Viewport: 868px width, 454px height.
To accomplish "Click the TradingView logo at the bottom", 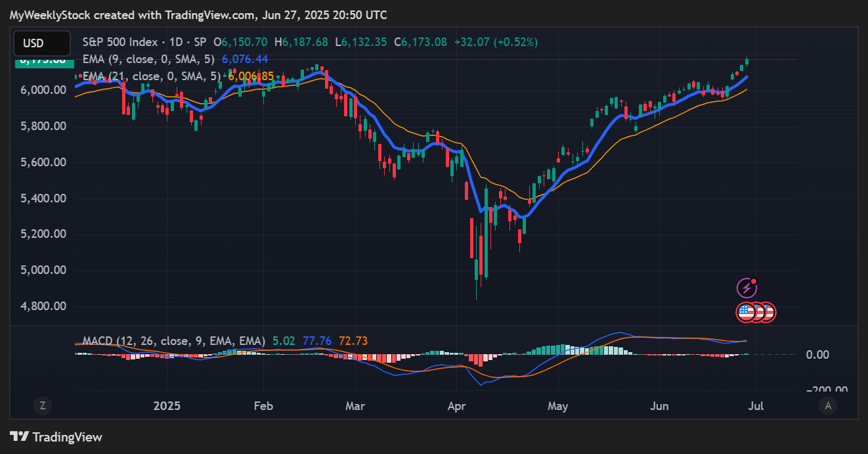I will tap(56, 437).
